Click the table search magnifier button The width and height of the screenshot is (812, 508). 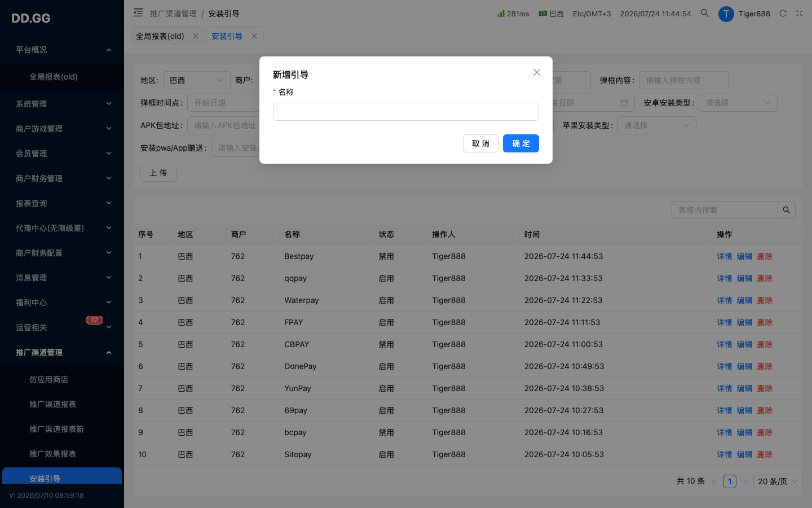click(787, 210)
